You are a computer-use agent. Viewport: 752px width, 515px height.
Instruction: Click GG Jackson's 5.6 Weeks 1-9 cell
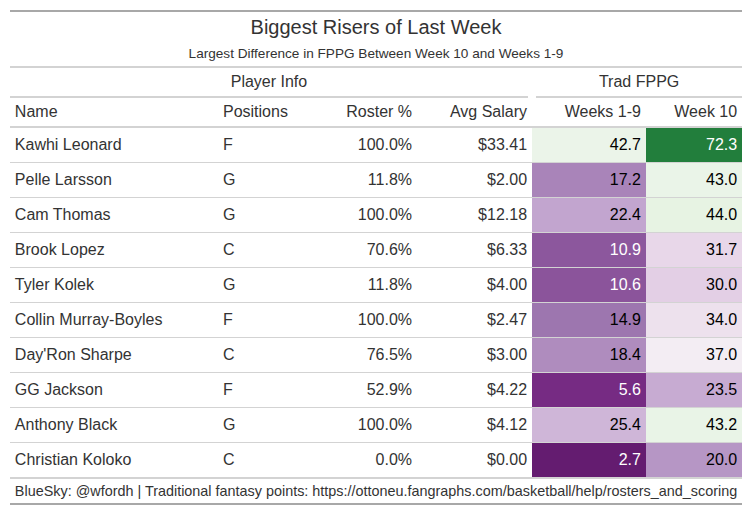(588, 389)
